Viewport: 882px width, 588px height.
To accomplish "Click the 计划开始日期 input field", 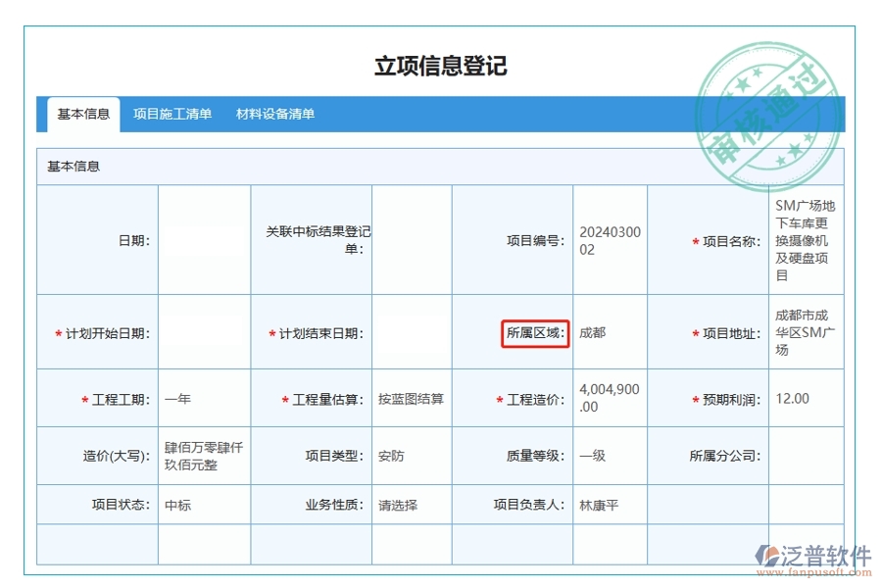I will pyautogui.click(x=203, y=332).
